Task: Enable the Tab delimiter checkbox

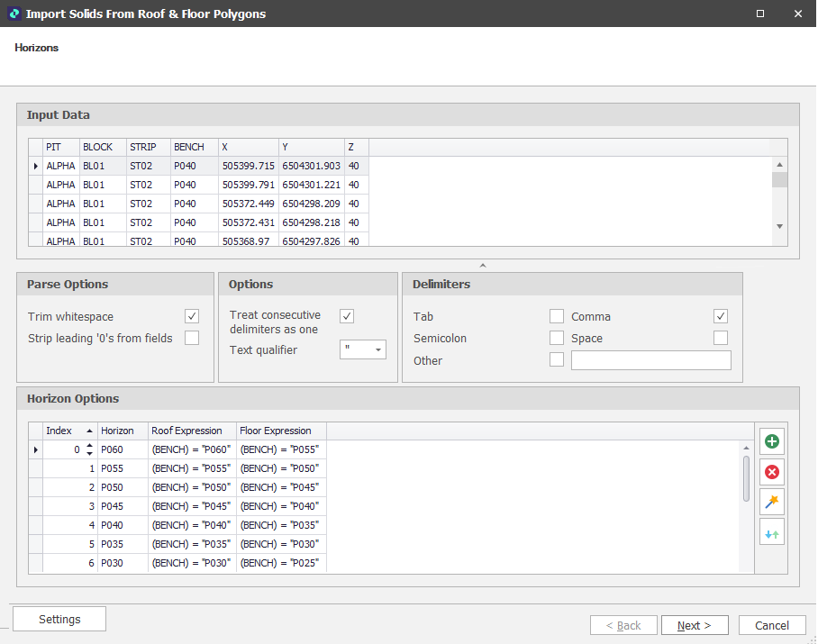Action: coord(557,316)
